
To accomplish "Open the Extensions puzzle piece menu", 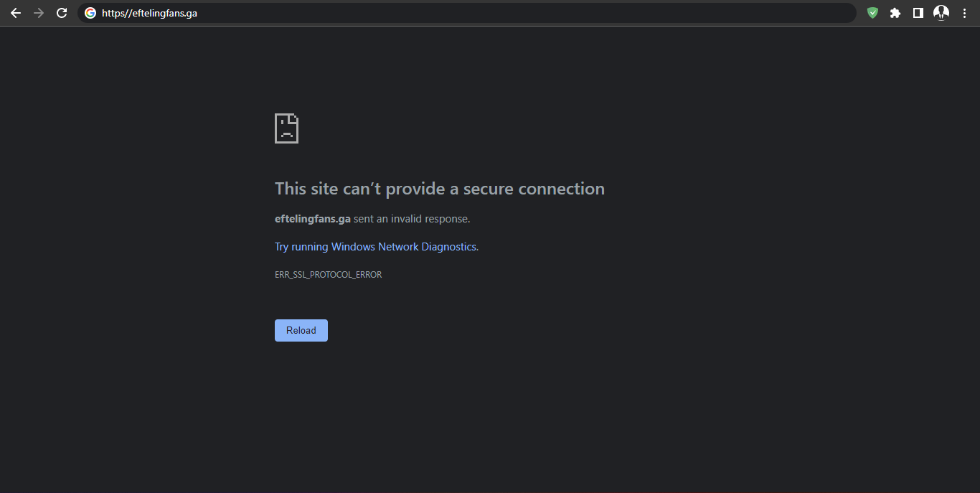I will pos(895,13).
